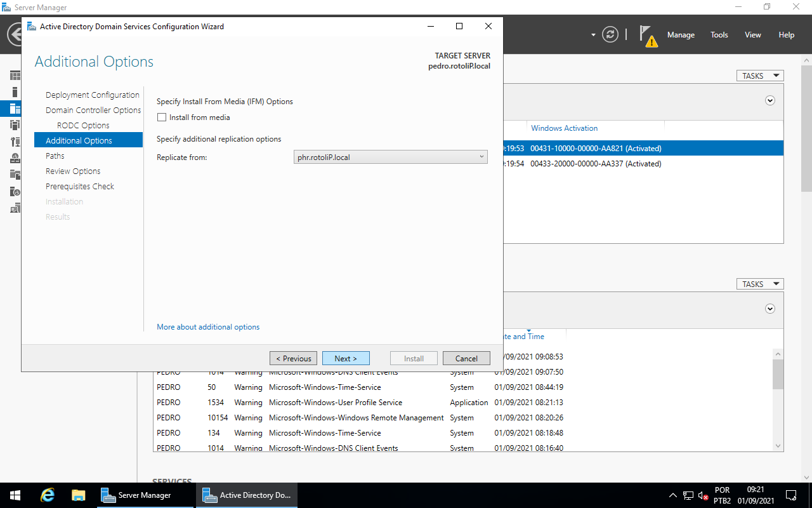The image size is (812, 508).
Task: Enable the Install from media checkbox
Action: [x=162, y=117]
